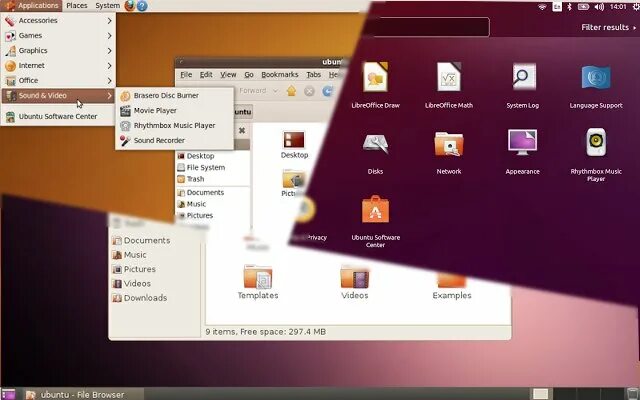Click the ubuntu - File Browser taskbar button
The image size is (640, 400).
point(82,395)
